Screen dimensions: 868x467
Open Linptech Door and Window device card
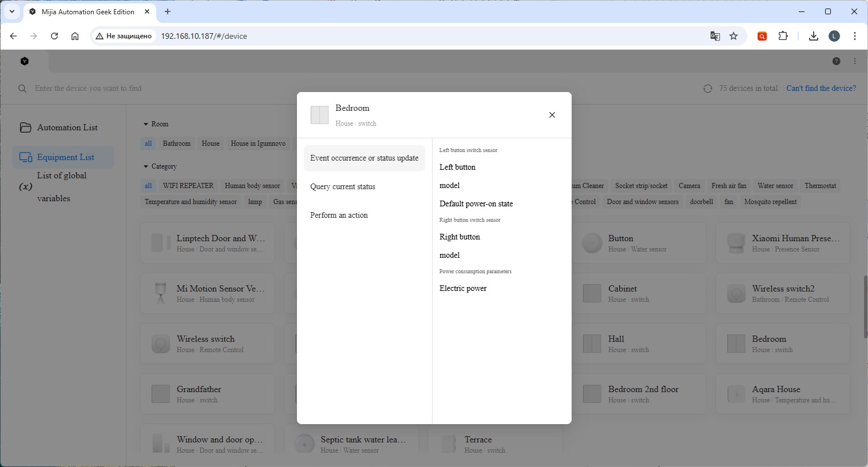pyautogui.click(x=207, y=243)
